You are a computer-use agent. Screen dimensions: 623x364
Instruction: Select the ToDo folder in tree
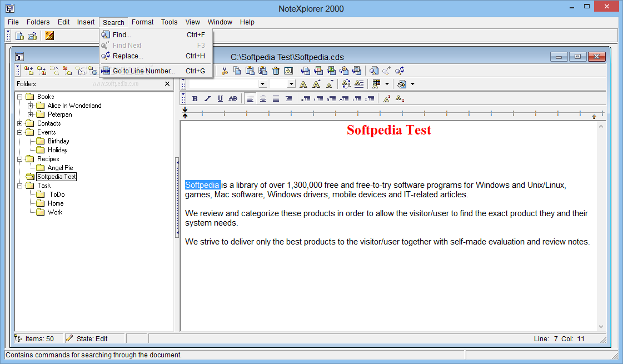57,195
